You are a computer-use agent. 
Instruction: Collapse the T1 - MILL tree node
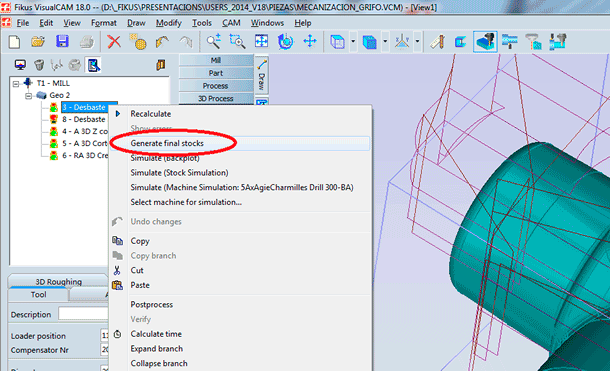click(16, 84)
